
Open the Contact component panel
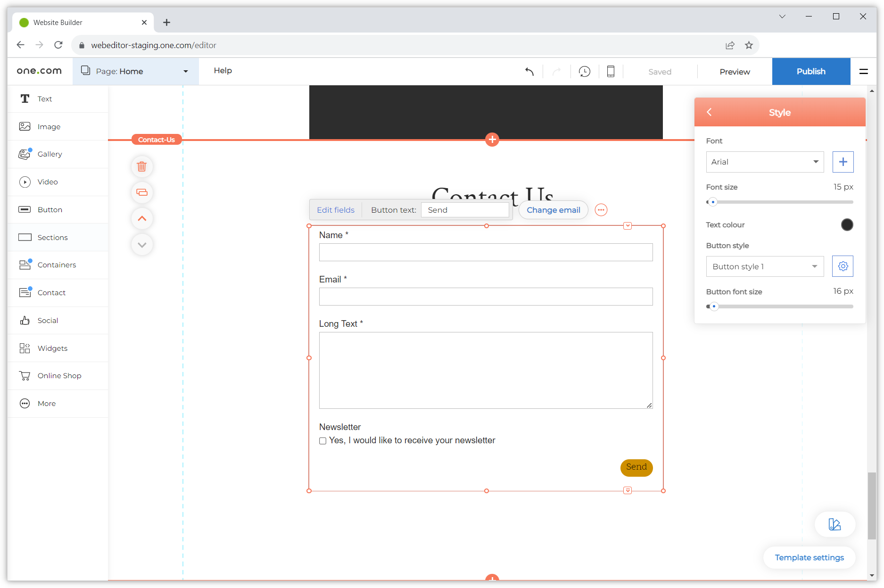[x=58, y=293]
